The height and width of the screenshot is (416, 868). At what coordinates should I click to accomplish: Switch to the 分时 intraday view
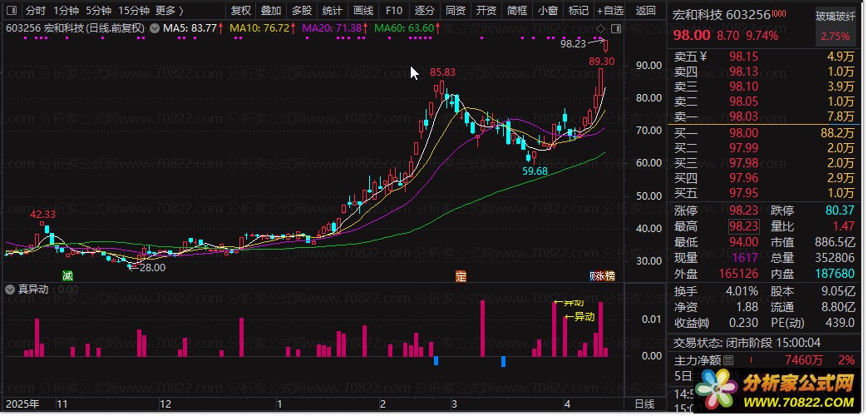point(36,10)
